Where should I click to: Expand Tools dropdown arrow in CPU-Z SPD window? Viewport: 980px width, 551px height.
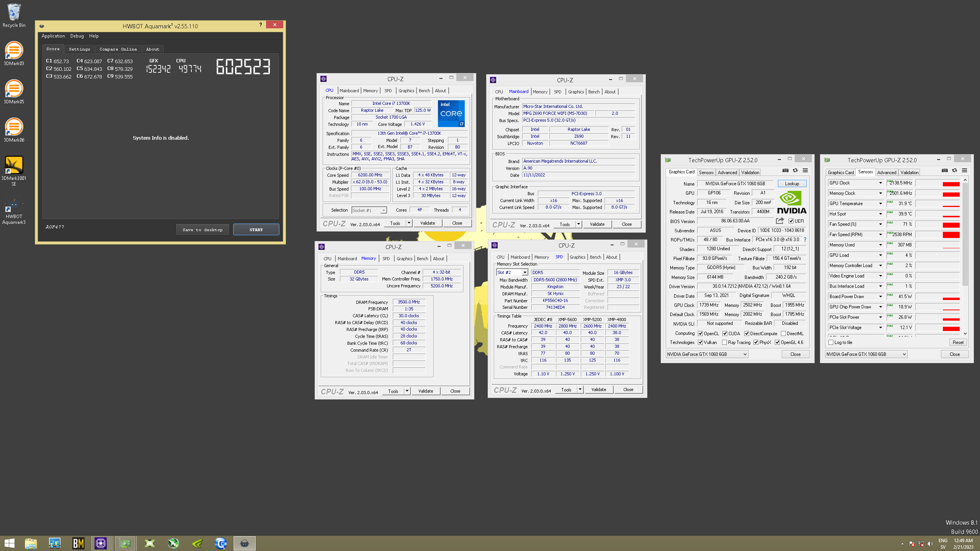[580, 389]
